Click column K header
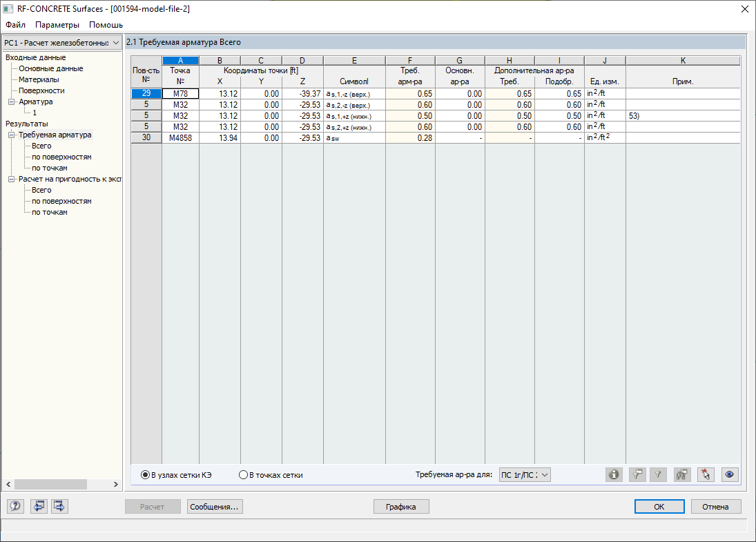The width and height of the screenshot is (756, 542). click(x=683, y=60)
